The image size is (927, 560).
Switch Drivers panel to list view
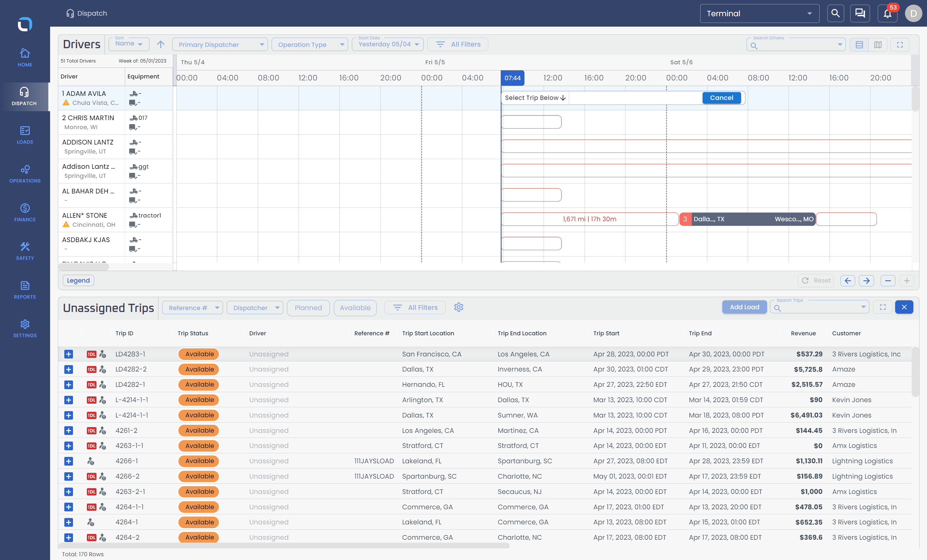pos(859,45)
